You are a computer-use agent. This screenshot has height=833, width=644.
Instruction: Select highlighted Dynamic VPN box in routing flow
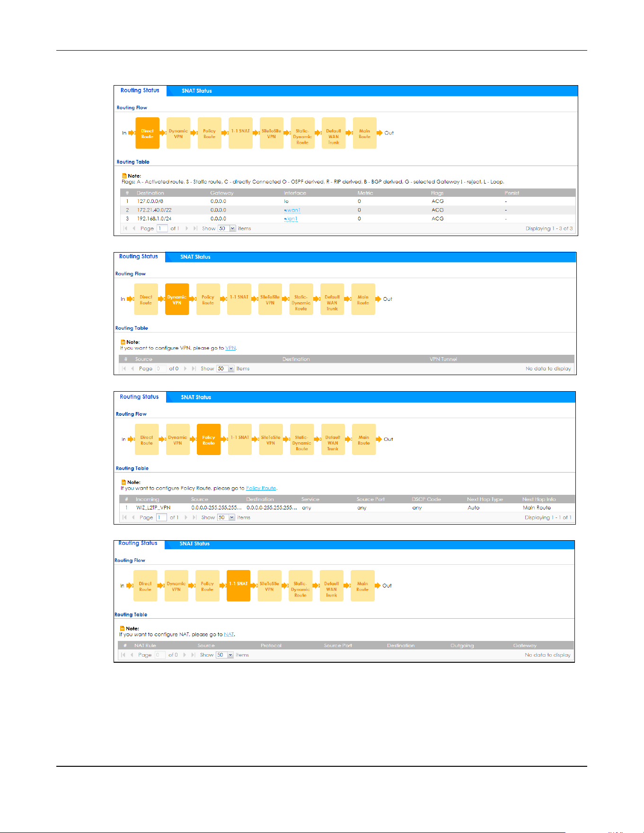tap(177, 299)
